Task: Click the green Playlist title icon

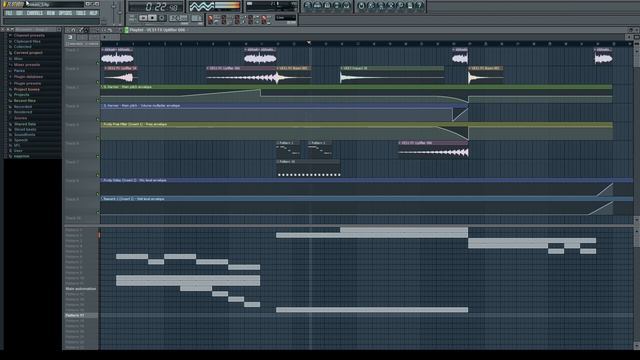Action: [x=127, y=30]
